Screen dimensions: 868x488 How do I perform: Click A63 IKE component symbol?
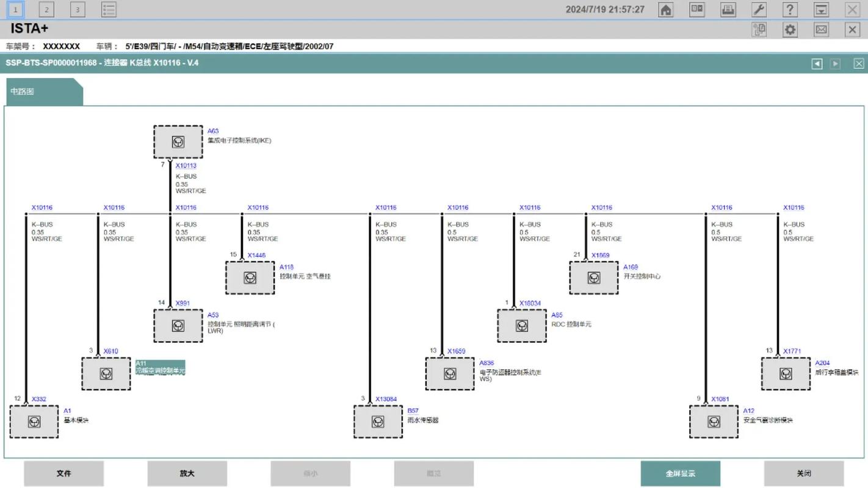click(178, 142)
